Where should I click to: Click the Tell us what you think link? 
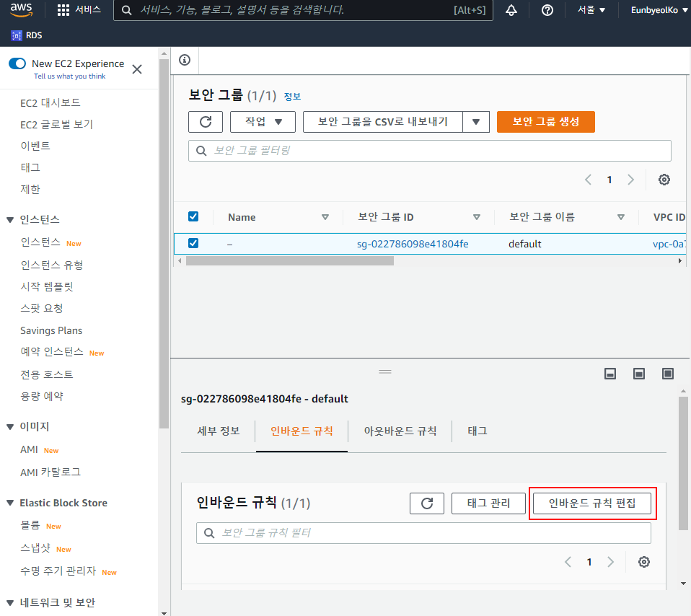pyautogui.click(x=70, y=76)
